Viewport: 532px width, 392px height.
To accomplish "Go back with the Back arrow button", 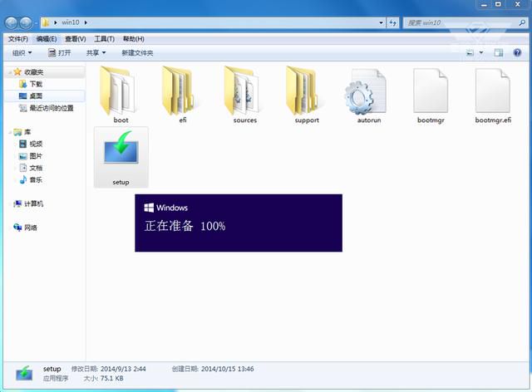I will (x=11, y=22).
